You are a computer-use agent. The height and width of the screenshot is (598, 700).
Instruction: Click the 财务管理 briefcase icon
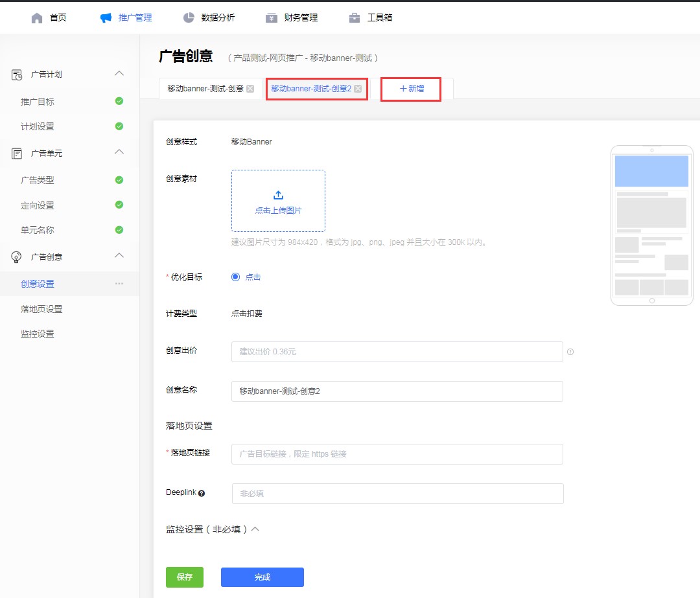(271, 17)
